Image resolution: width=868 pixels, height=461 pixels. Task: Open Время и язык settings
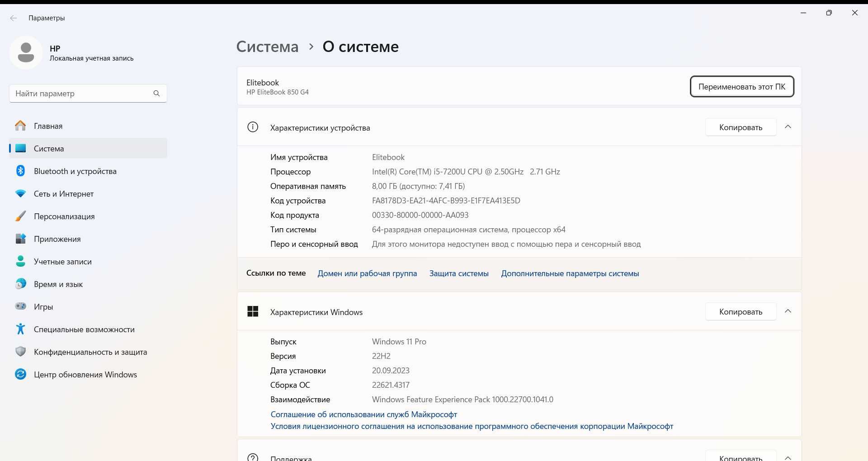click(x=88, y=284)
